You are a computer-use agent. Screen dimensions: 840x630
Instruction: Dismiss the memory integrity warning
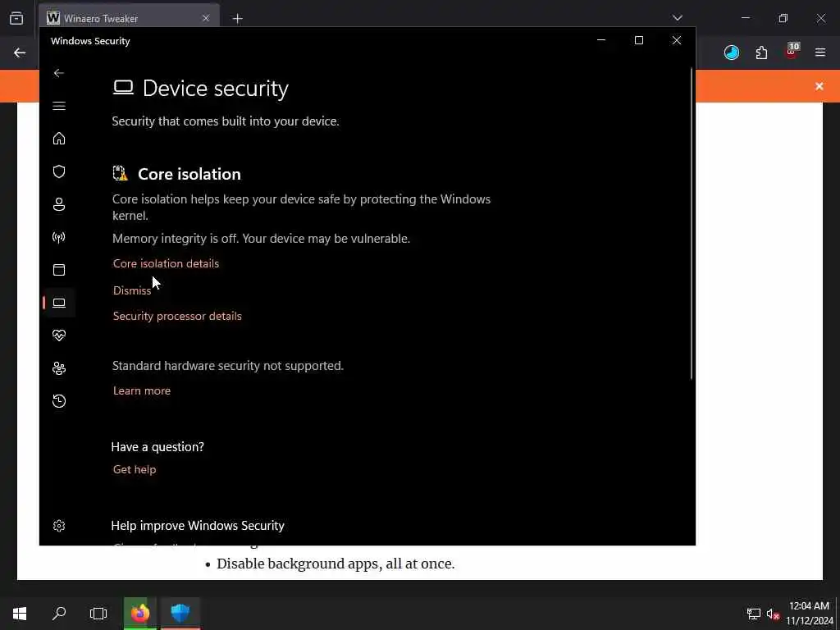(132, 290)
